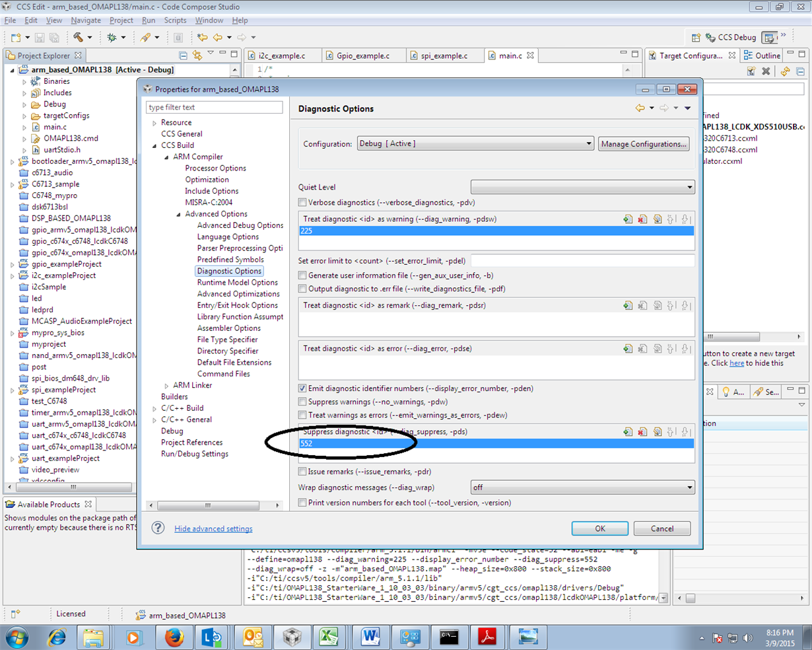Click the Manage Configurations... button

pyautogui.click(x=644, y=143)
